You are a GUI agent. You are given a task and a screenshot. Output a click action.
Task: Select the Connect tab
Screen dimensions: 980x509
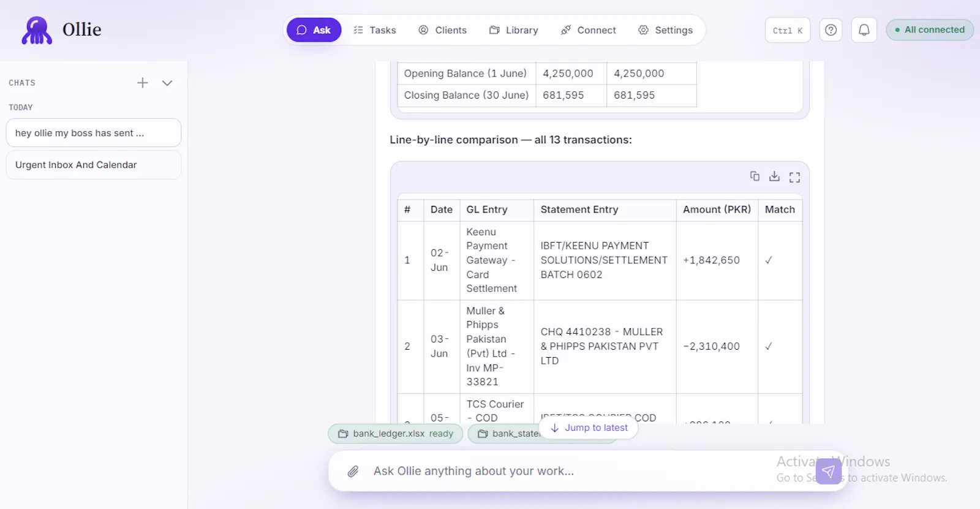coord(588,30)
